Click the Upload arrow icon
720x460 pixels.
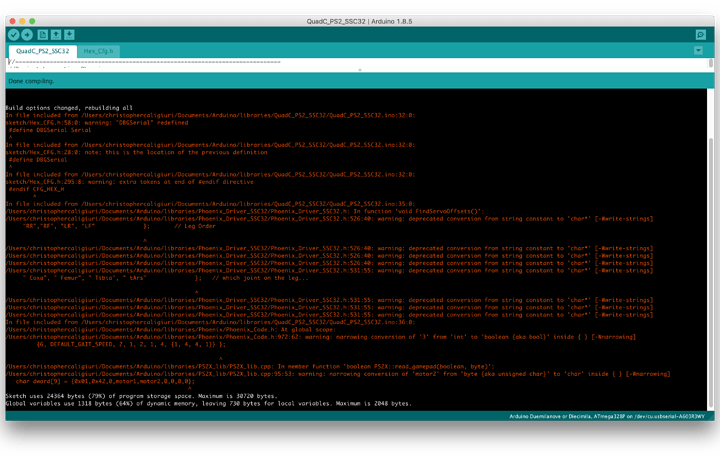[x=27, y=34]
